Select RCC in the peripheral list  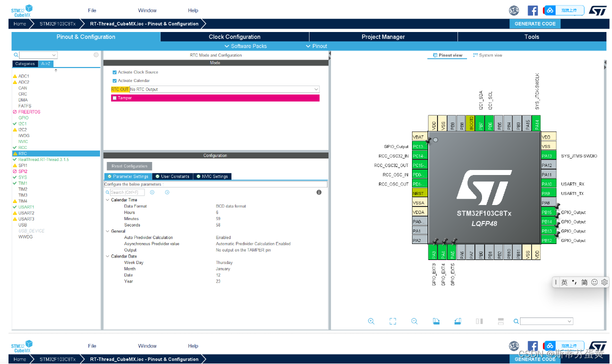(23, 147)
